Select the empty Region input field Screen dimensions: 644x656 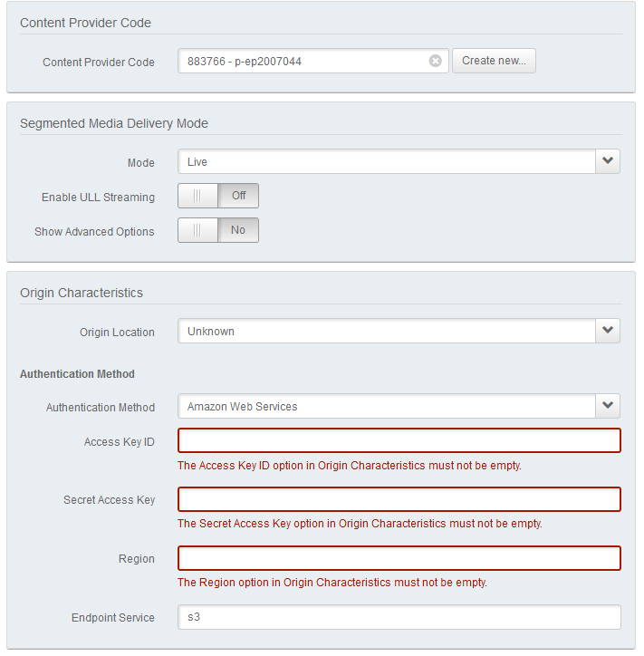click(x=399, y=558)
